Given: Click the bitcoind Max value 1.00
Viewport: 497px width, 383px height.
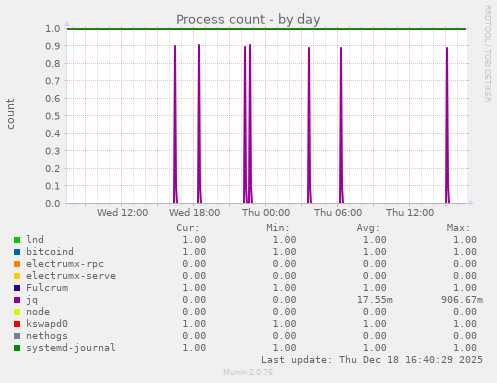Looking at the screenshot, I should [x=465, y=252].
